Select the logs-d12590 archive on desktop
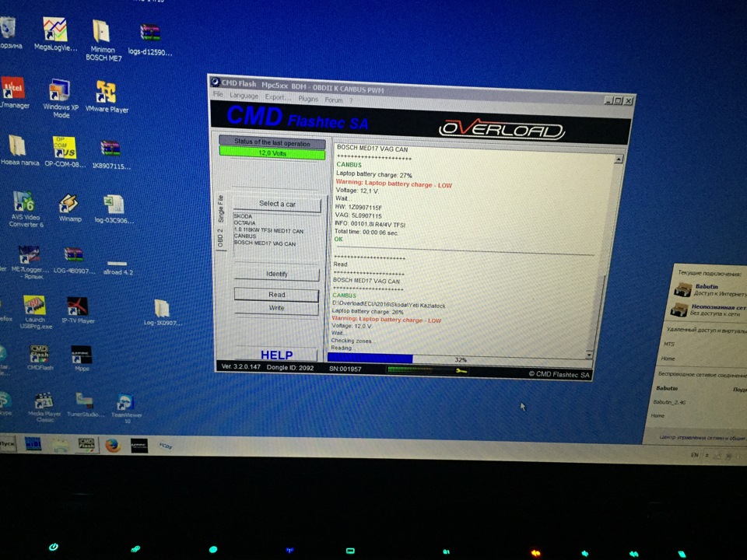The width and height of the screenshot is (747, 560). (150, 40)
